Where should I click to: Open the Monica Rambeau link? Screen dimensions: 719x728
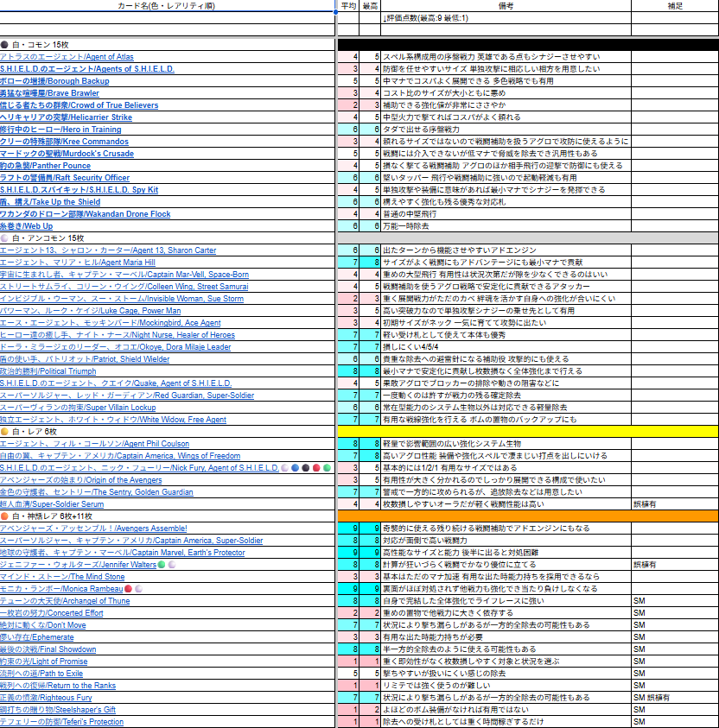click(x=61, y=588)
